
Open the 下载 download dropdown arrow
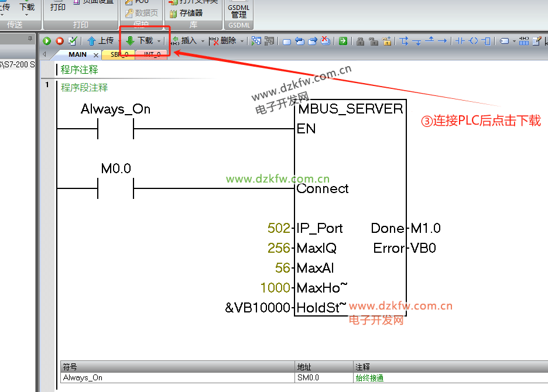[159, 41]
